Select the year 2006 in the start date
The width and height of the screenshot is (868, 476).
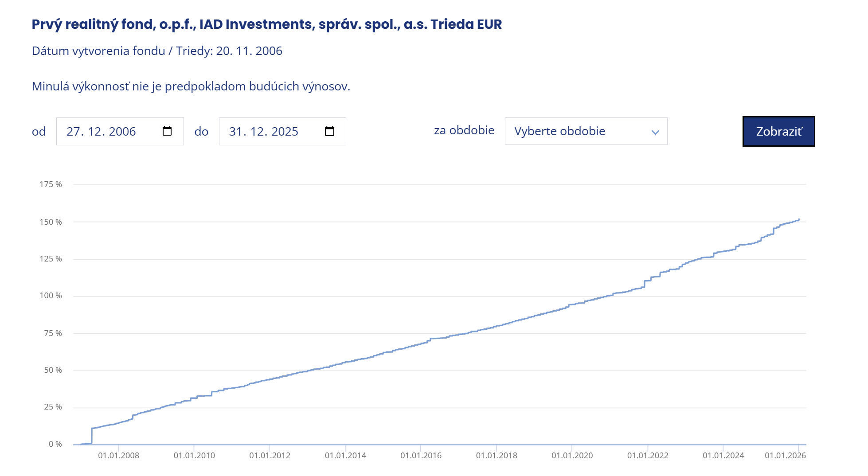tap(122, 132)
